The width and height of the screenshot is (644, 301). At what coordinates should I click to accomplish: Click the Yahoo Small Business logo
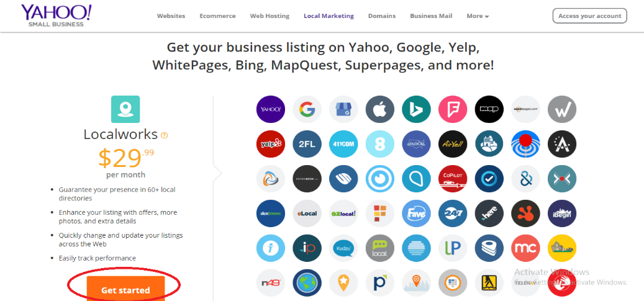57,16
